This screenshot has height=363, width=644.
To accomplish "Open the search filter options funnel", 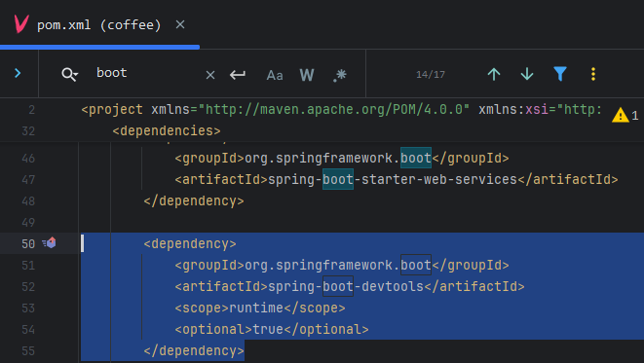I will click(560, 74).
